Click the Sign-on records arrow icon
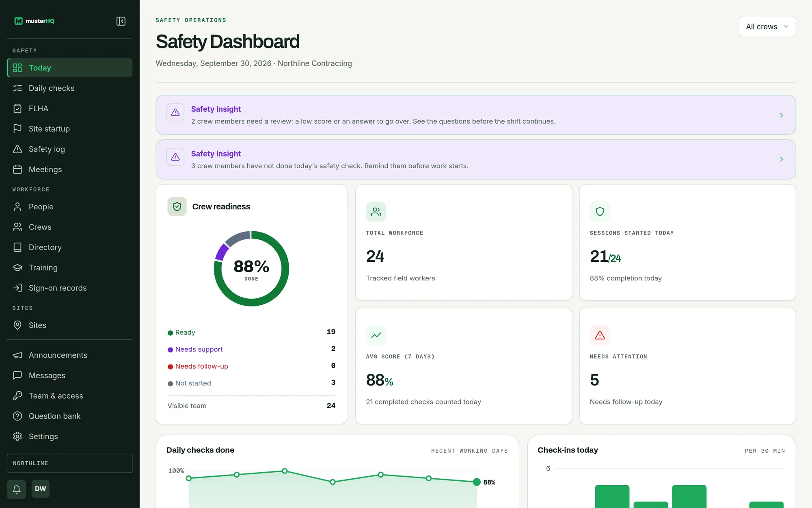Image resolution: width=812 pixels, height=508 pixels. tap(17, 288)
